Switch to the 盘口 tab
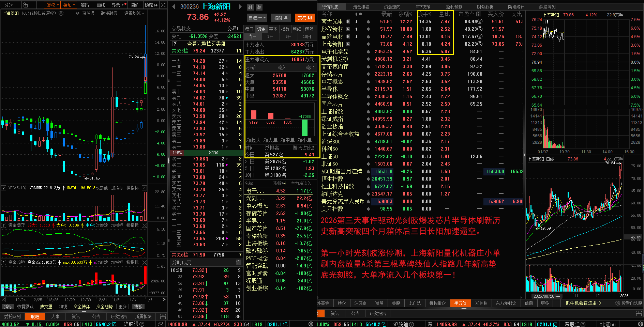The height and width of the screenshot is (327, 644). pyautogui.click(x=249, y=29)
